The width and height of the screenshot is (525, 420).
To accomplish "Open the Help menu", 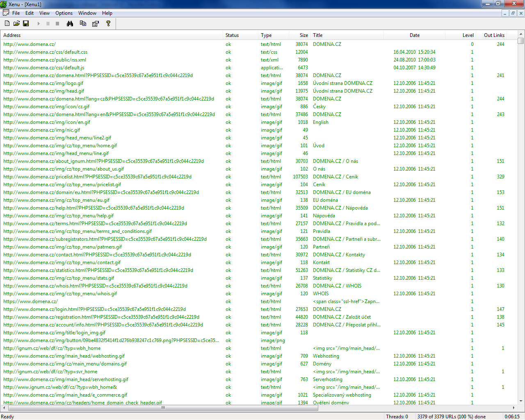I will pos(107,13).
